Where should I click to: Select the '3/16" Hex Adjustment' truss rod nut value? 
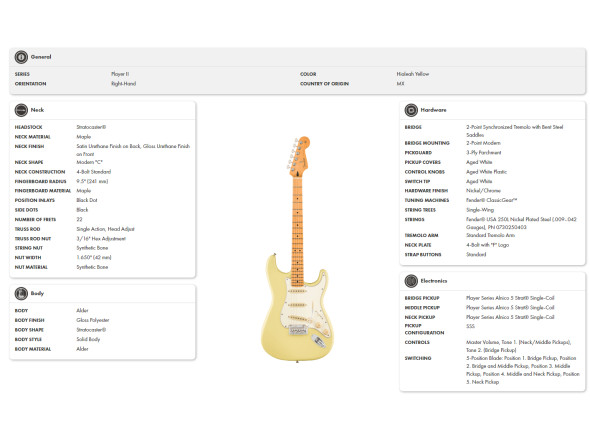(101, 239)
